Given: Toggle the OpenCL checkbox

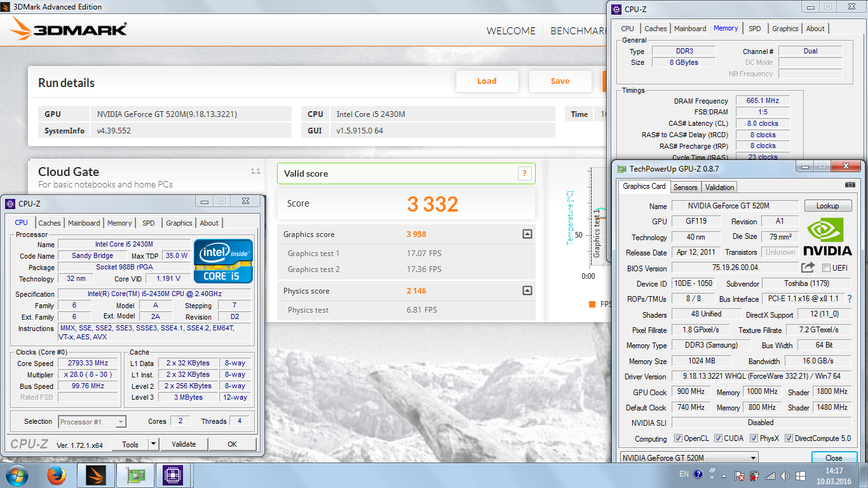Looking at the screenshot, I should [x=678, y=438].
